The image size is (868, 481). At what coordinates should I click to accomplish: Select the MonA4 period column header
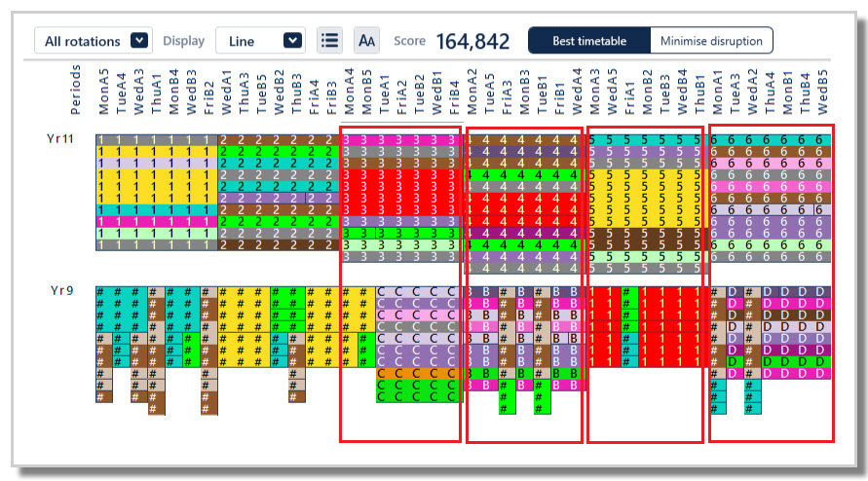[x=349, y=92]
